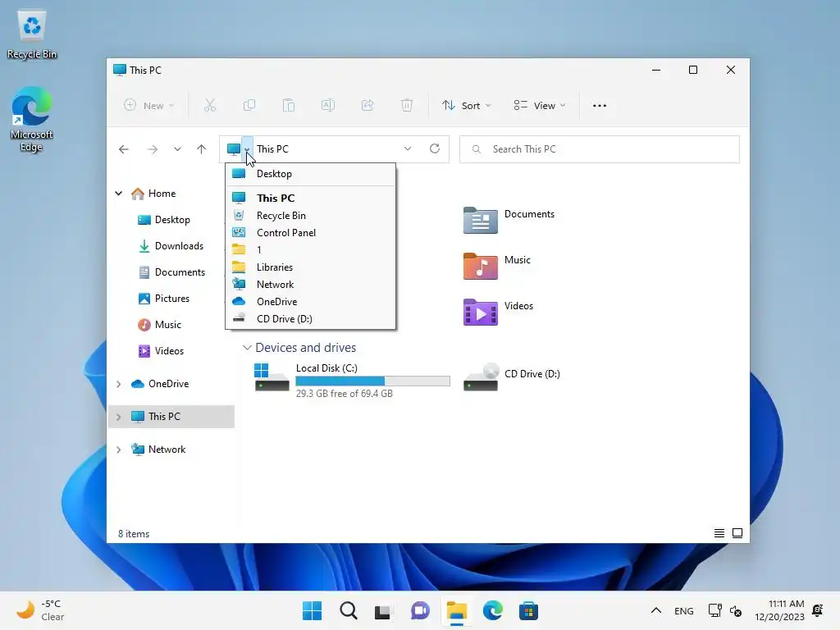Choose OneDrive in the location dropdown

[x=310, y=301]
